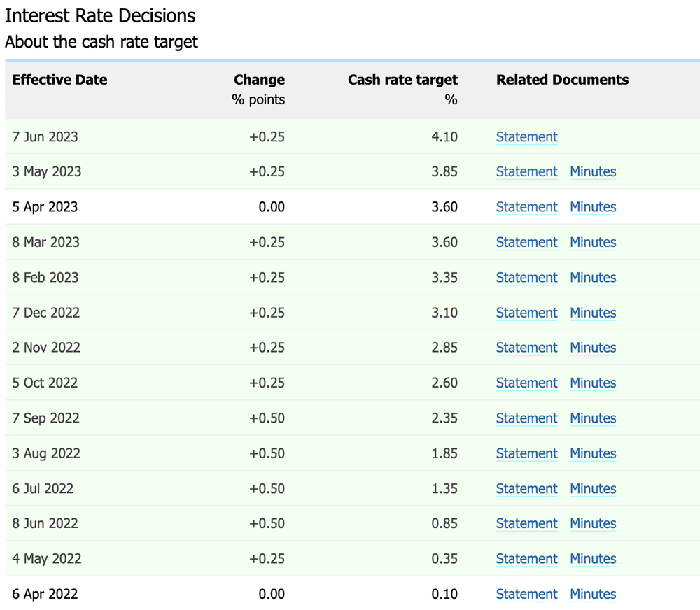700x610 pixels.
Task: Select the '3 May 2023' date cell
Action: point(47,172)
